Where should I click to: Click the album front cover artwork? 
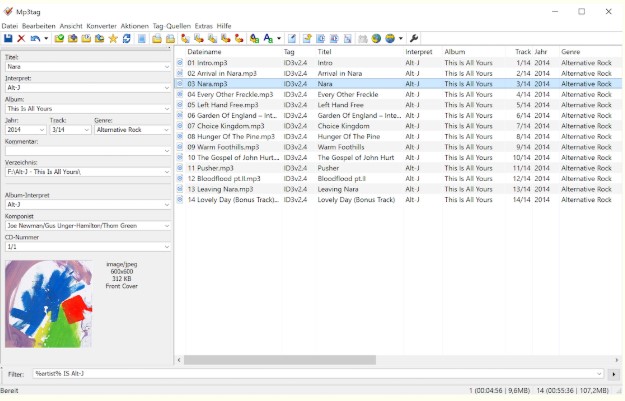pos(48,303)
